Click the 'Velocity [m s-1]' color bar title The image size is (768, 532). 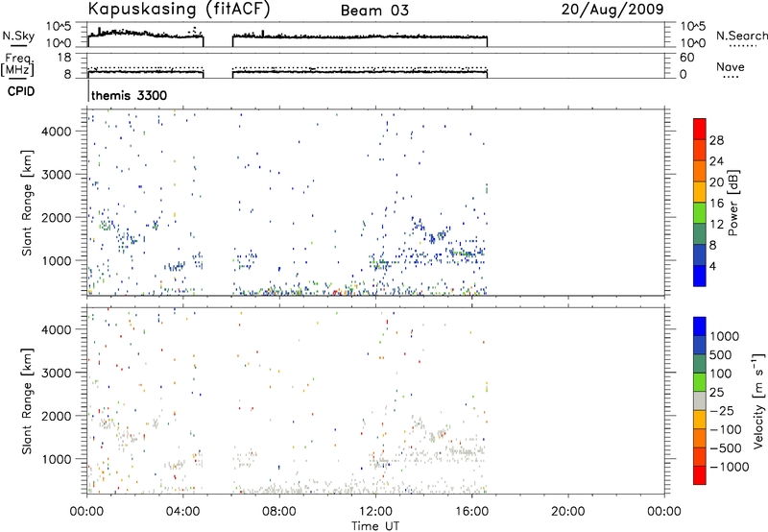(758, 400)
